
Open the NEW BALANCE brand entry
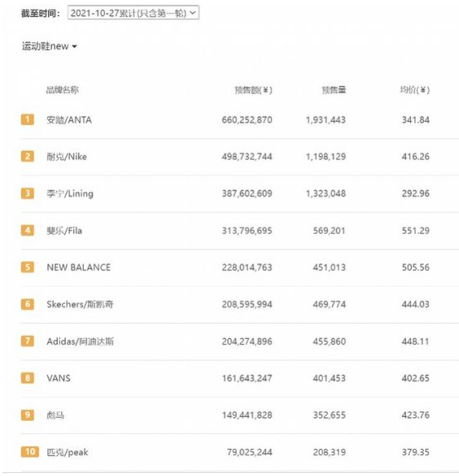click(x=78, y=267)
